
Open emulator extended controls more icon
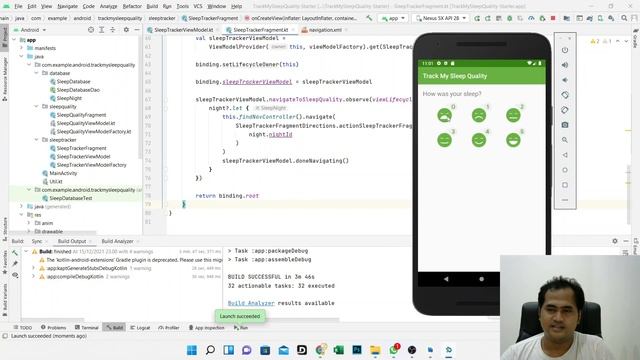[x=565, y=200]
